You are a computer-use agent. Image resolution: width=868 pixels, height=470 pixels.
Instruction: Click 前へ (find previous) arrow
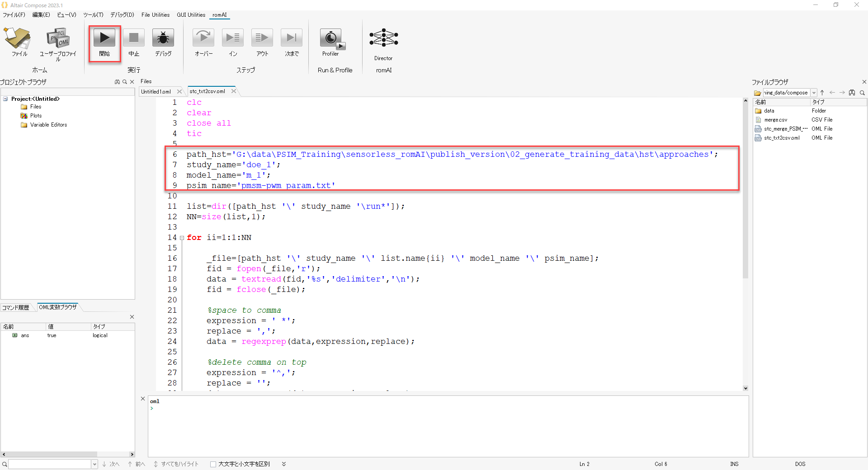(137, 464)
